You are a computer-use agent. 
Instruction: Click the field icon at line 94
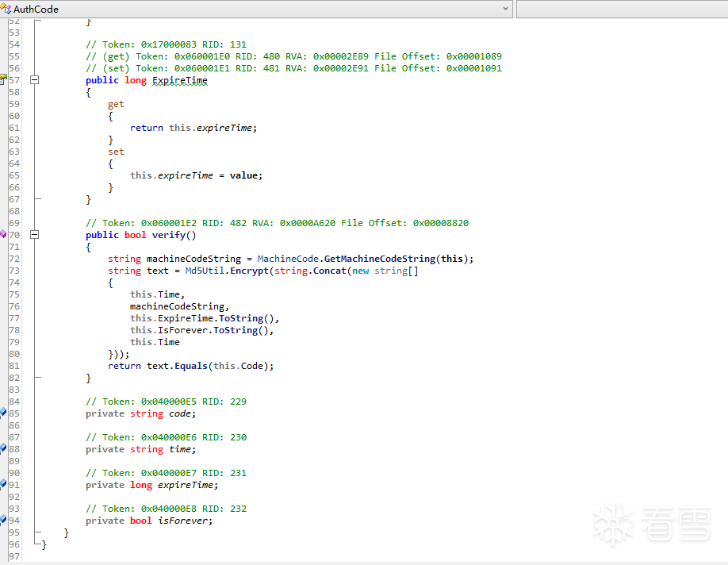pyautogui.click(x=3, y=520)
